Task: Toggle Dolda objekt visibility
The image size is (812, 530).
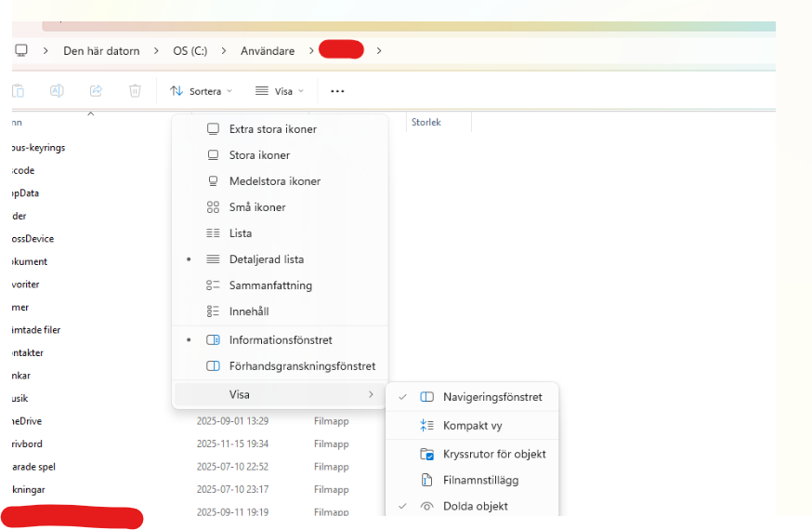Action: tap(475, 507)
